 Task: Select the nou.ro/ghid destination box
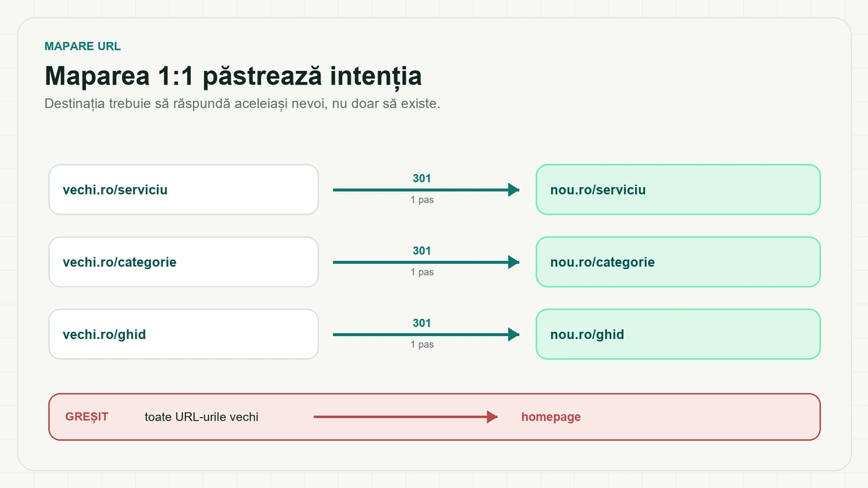point(678,334)
